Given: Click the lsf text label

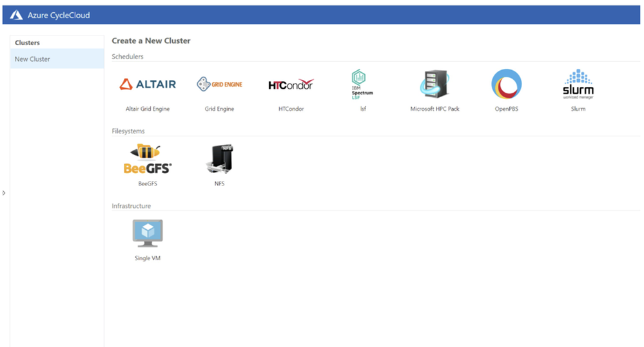Looking at the screenshot, I should point(363,109).
